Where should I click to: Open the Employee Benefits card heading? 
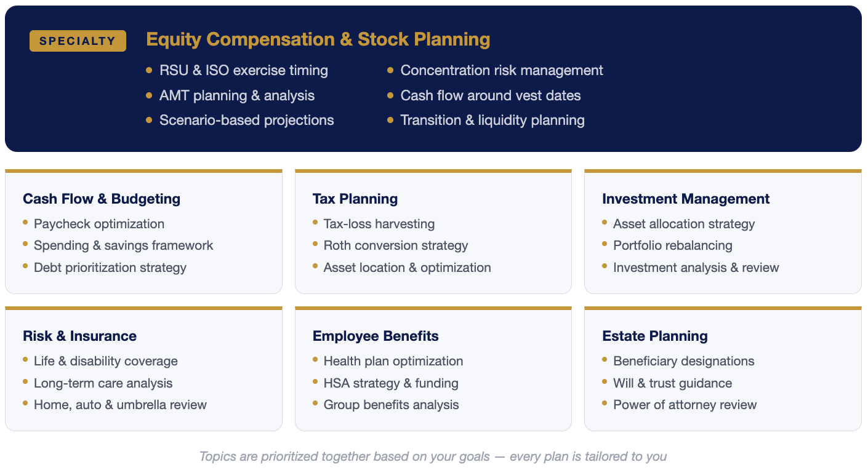point(376,336)
